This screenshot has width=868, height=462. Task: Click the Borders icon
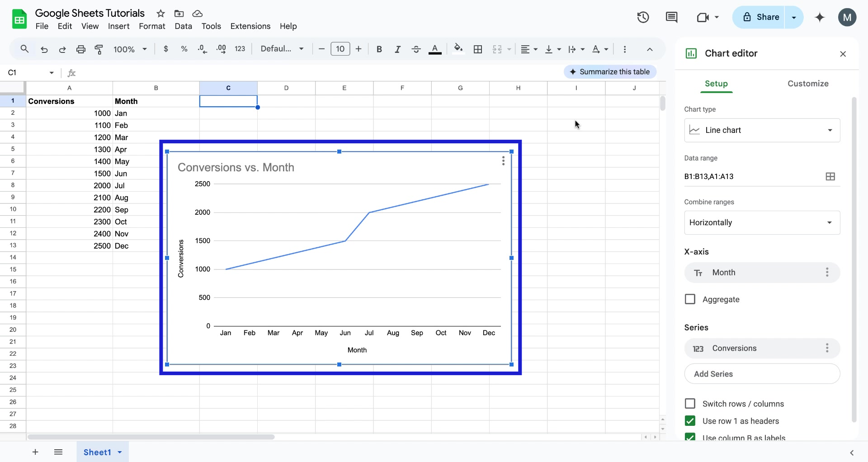point(478,49)
